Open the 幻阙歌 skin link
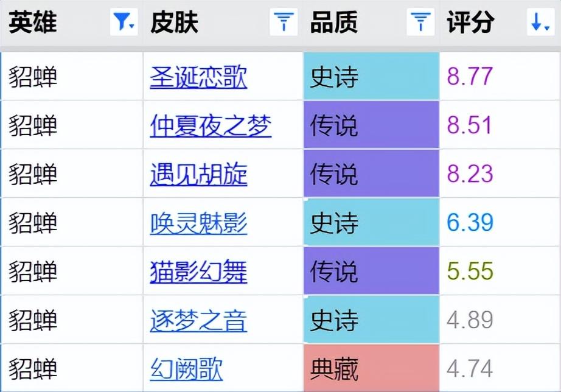The height and width of the screenshot is (392, 561). click(186, 369)
